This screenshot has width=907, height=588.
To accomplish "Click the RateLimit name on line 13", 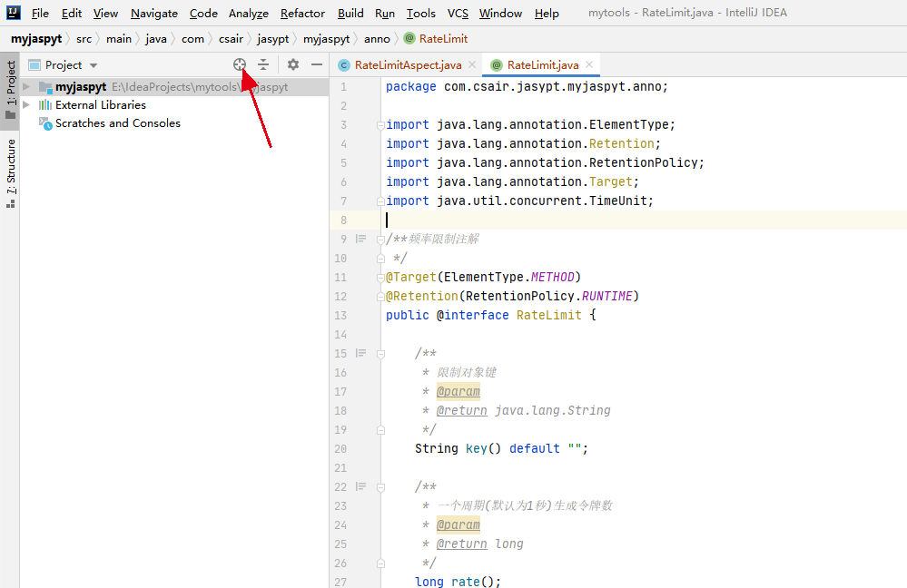I will (x=549, y=315).
